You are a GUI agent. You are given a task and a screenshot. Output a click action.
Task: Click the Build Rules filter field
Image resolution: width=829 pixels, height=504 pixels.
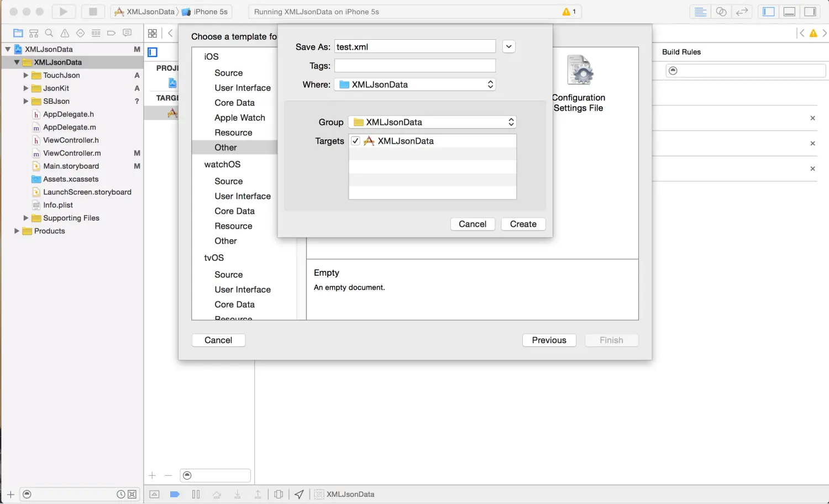coord(746,71)
